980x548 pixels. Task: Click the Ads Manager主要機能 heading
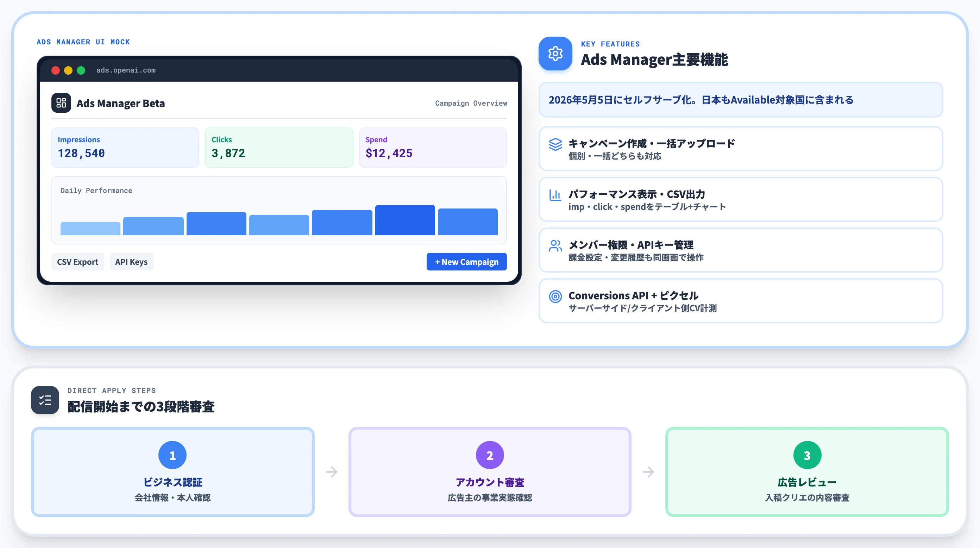[654, 60]
